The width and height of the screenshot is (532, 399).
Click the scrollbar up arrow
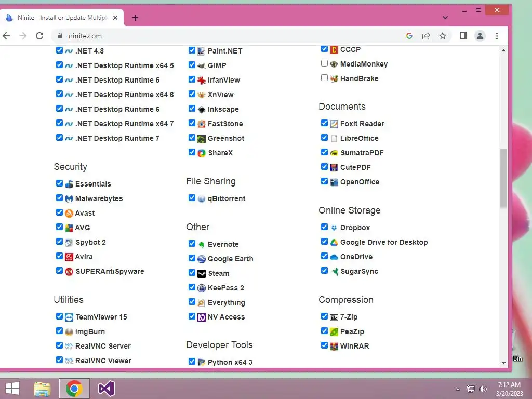503,50
